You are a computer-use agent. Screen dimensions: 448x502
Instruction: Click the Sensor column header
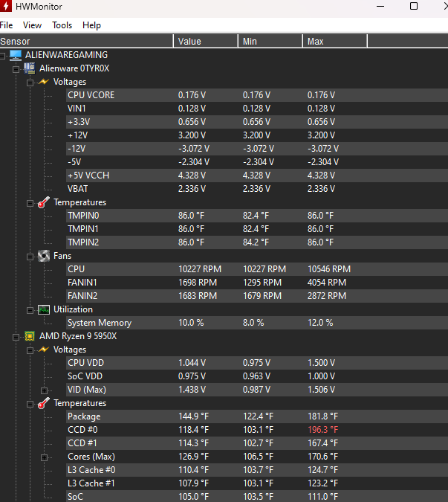click(x=86, y=42)
